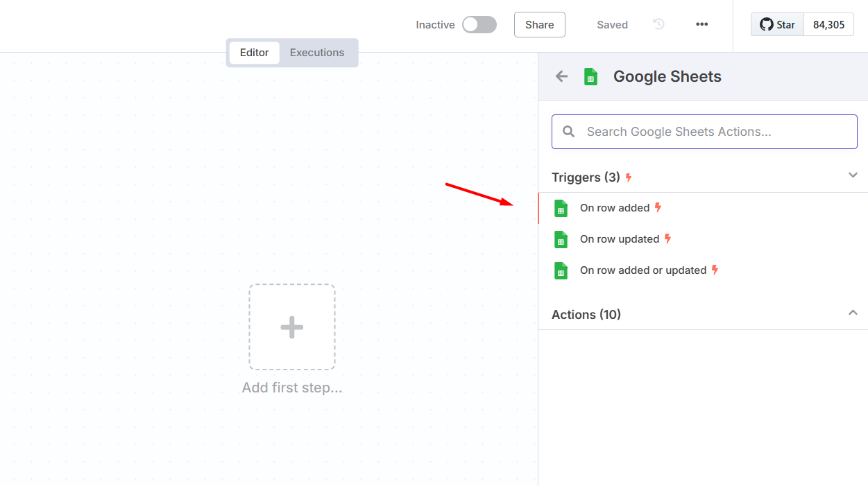Collapse the Triggers section chevron
The image size is (868, 486).
853,175
